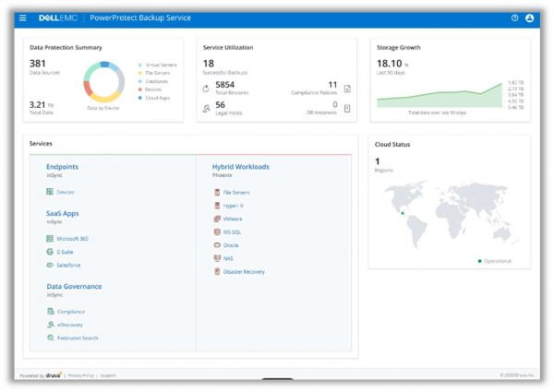Screen dimensions: 554x392
Task: Click the Devices legend entry in chart
Action: (x=150, y=89)
